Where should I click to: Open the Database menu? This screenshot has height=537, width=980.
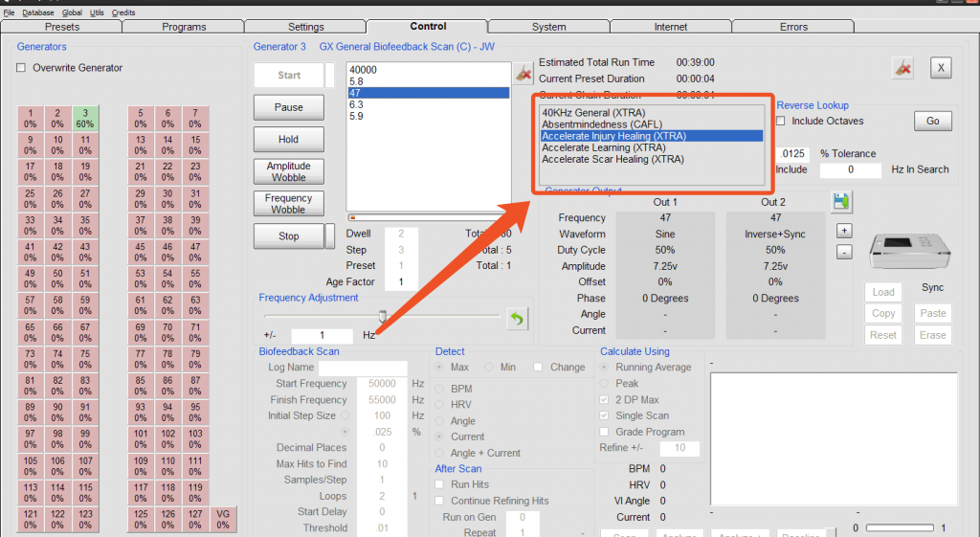[38, 12]
